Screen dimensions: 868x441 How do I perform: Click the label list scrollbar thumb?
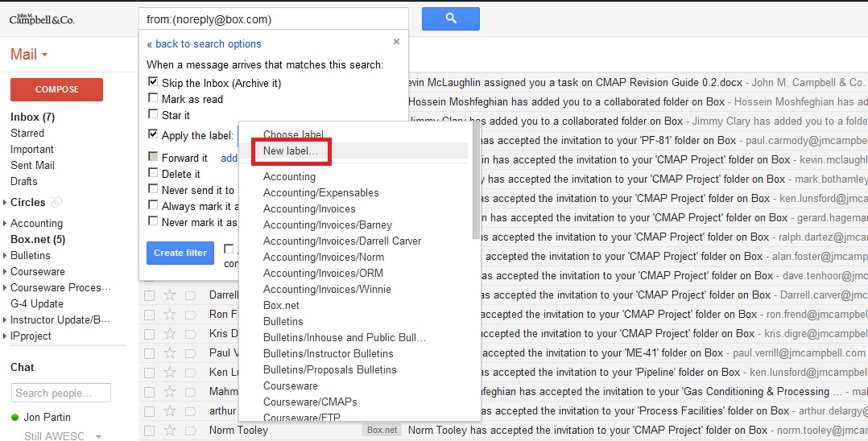click(476, 180)
